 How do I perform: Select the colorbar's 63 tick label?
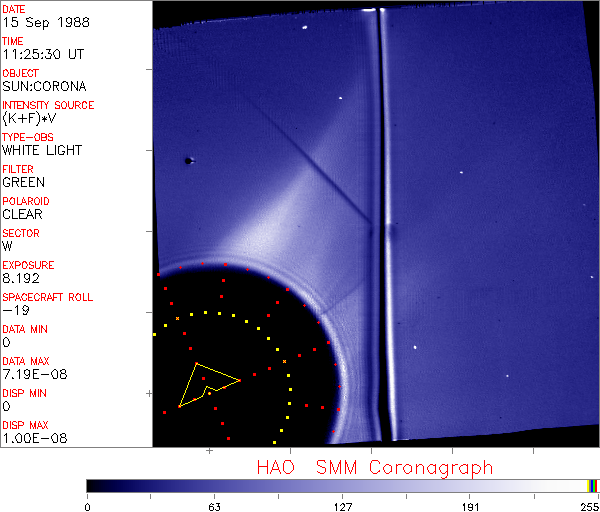pyautogui.click(x=214, y=504)
